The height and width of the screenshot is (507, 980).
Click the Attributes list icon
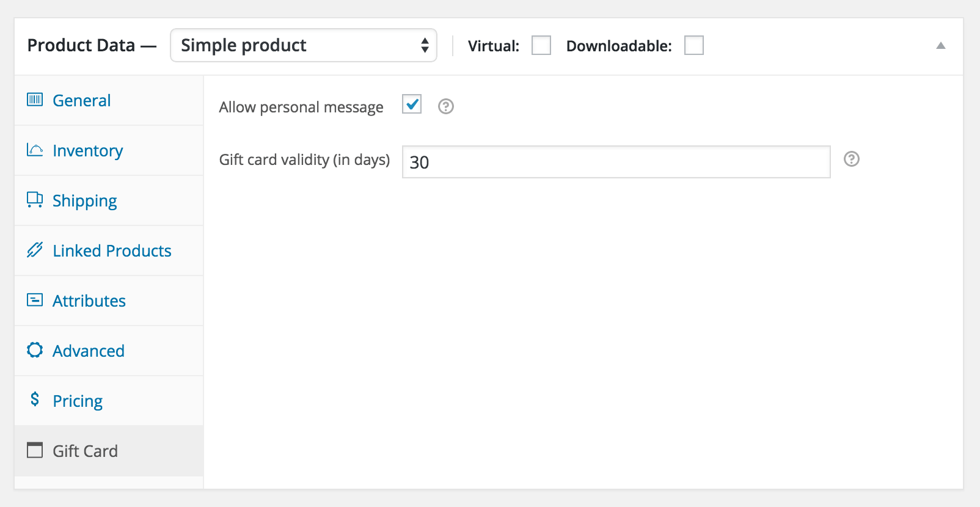[35, 300]
